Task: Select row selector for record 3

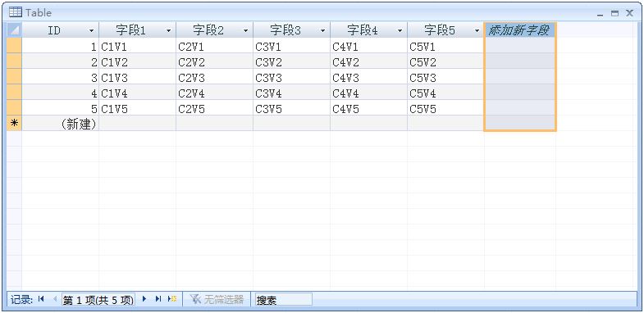Action: click(14, 77)
